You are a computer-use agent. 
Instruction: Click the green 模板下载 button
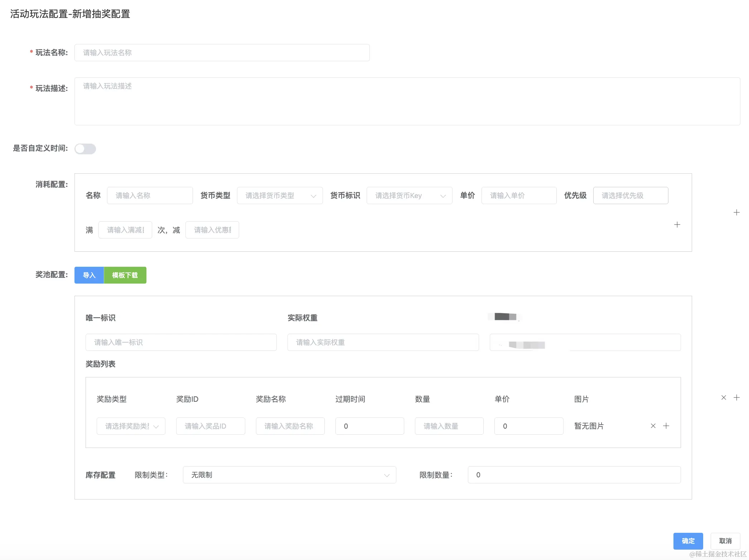click(x=125, y=275)
